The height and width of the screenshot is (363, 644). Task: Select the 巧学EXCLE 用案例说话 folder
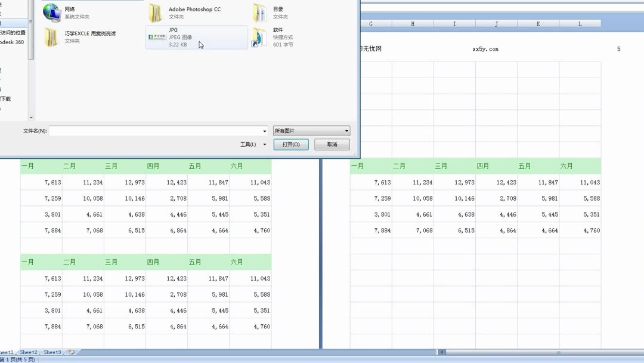(x=51, y=37)
